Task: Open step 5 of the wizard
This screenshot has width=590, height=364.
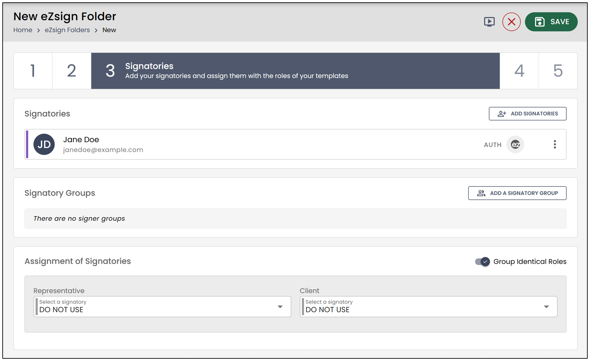Action: 558,71
